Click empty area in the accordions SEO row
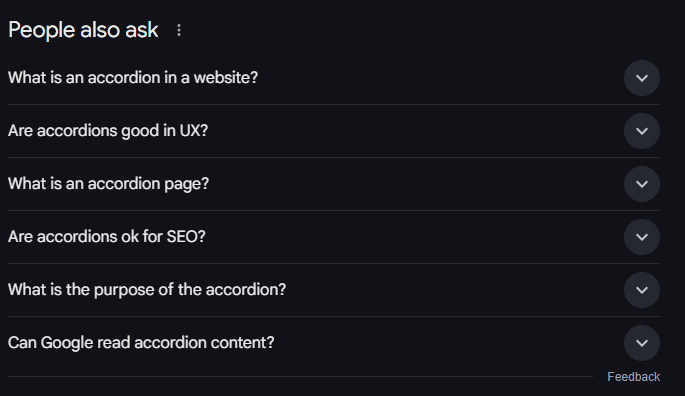The image size is (685, 396). pos(415,237)
